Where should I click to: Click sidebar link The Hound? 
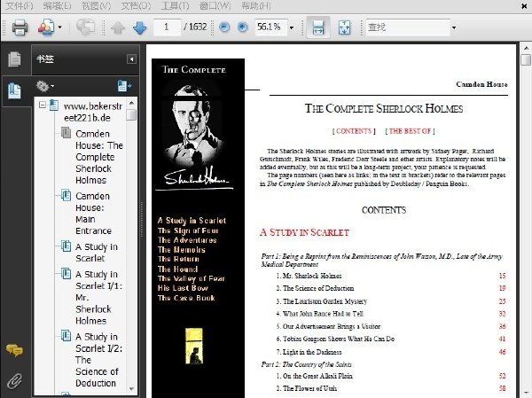coord(177,269)
